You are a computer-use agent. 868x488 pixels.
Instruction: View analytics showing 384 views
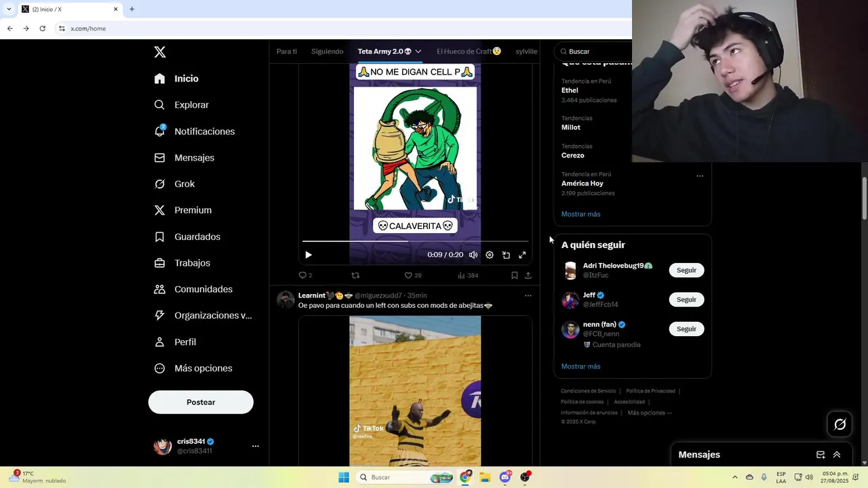coord(468,275)
